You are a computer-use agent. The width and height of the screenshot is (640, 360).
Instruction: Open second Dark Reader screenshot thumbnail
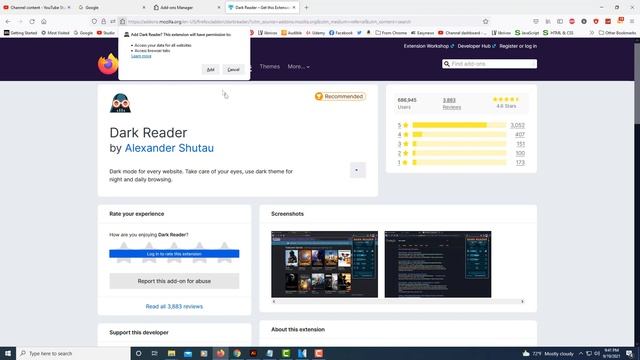[438, 264]
